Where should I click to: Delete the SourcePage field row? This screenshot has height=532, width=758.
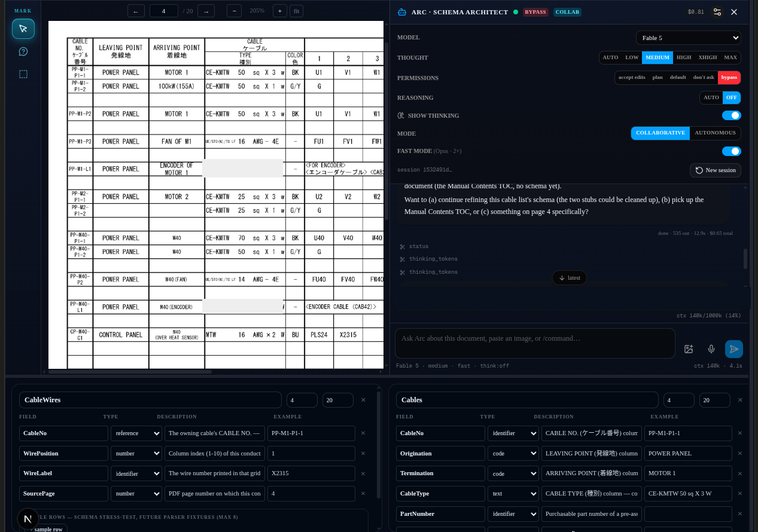[x=363, y=494]
